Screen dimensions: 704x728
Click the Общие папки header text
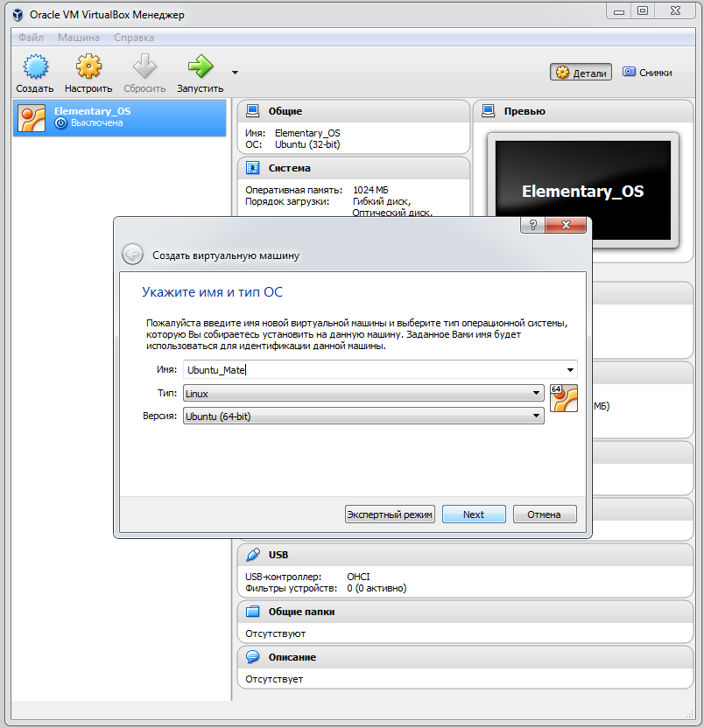click(x=301, y=612)
